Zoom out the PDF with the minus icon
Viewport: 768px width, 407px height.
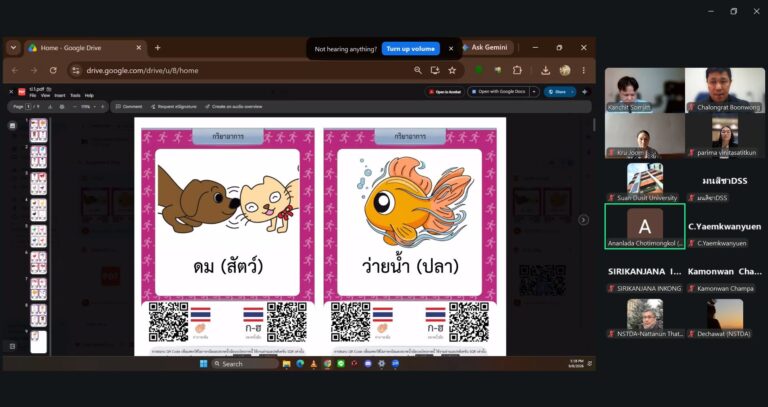click(75, 106)
